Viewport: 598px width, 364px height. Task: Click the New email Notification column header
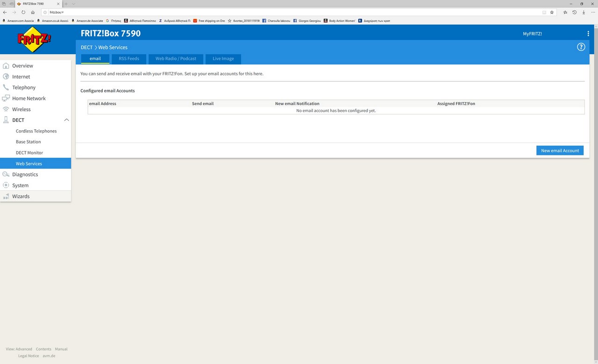[x=297, y=104]
